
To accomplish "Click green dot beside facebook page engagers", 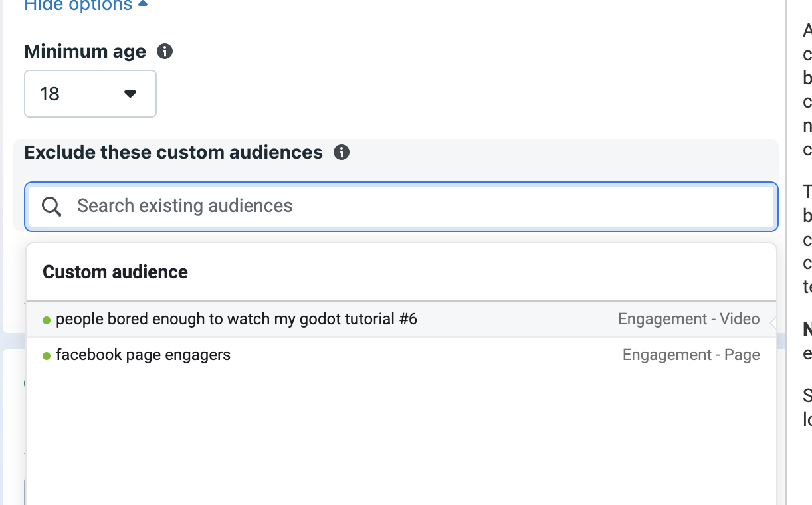I will (x=47, y=356).
